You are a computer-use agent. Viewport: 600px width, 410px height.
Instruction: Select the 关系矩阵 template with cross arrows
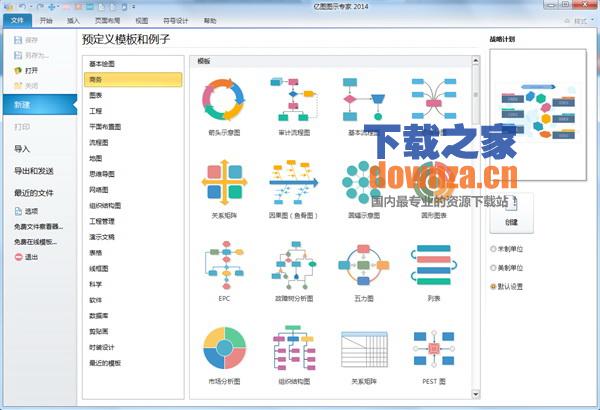224,183
